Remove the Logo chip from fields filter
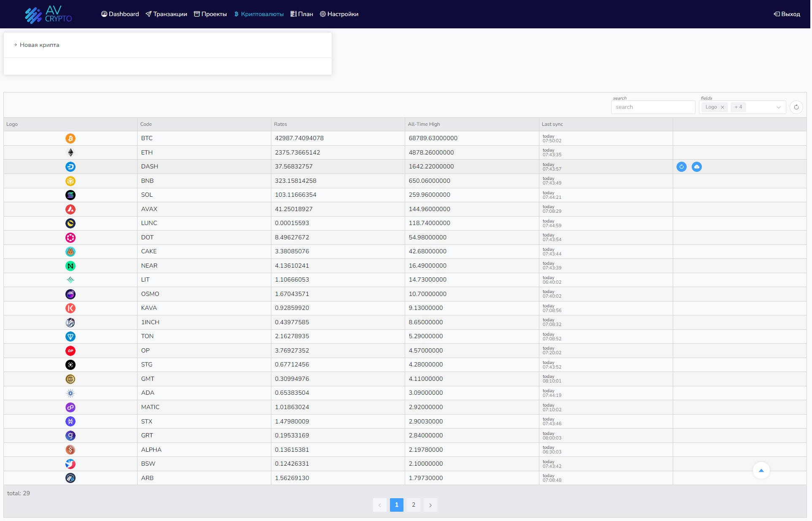 point(722,107)
